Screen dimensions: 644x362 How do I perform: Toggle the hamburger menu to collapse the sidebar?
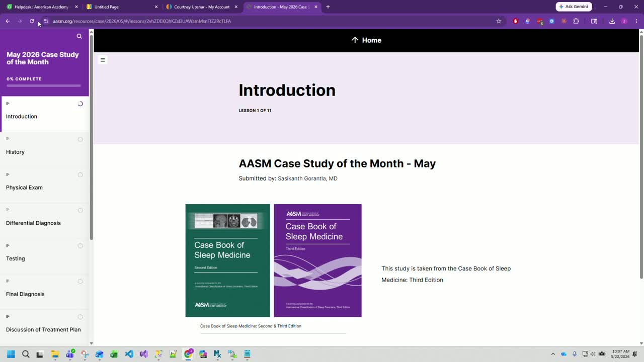103,60
